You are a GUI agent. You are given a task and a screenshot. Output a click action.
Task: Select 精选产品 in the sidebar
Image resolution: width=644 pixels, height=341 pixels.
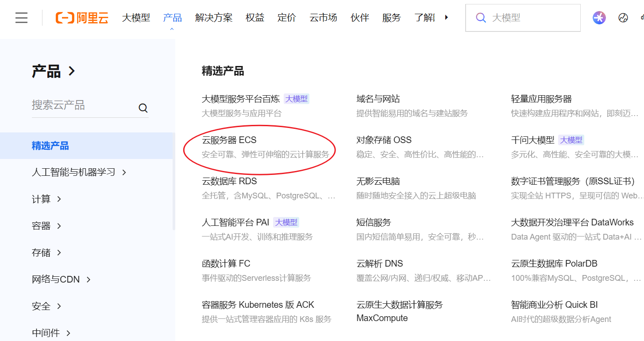(x=86, y=146)
